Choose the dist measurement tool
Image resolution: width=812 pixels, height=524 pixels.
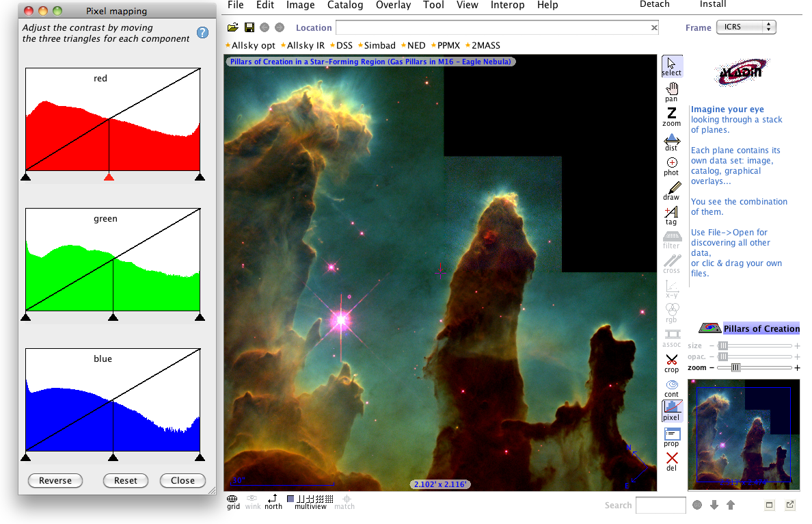(672, 142)
